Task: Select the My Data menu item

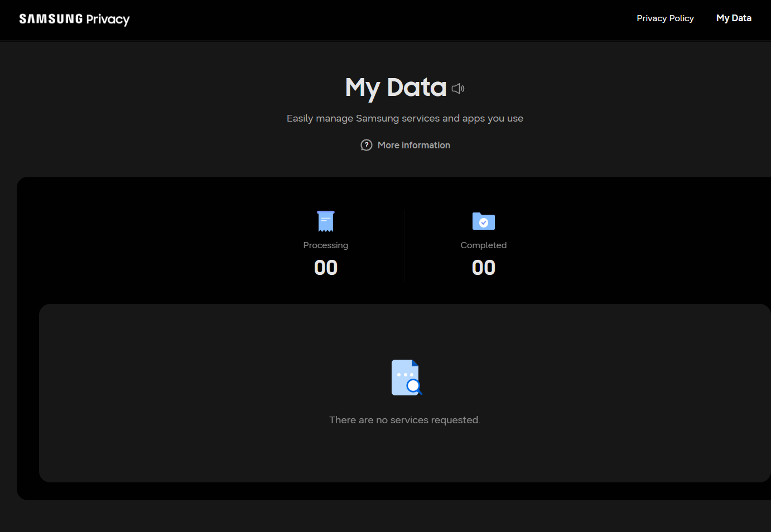Action: 734,18
